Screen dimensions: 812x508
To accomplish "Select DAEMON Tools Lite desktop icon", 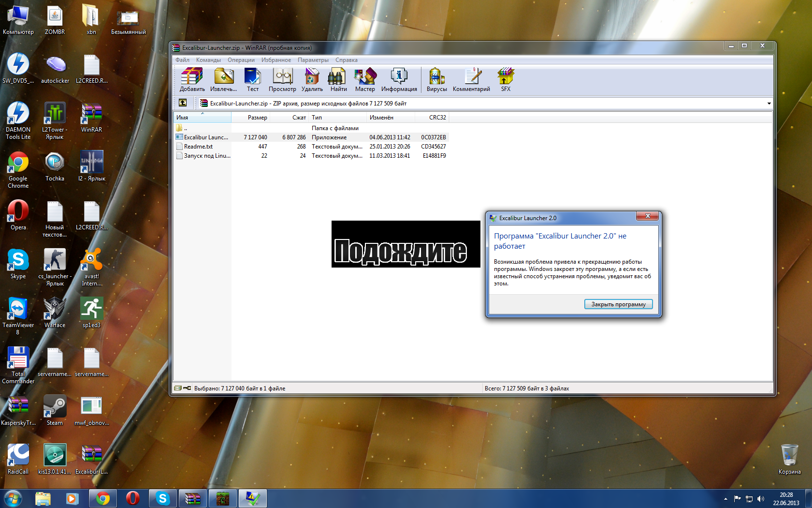I will tap(18, 121).
